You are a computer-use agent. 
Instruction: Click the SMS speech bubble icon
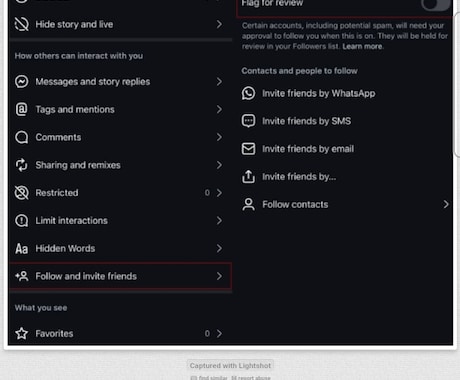click(248, 121)
